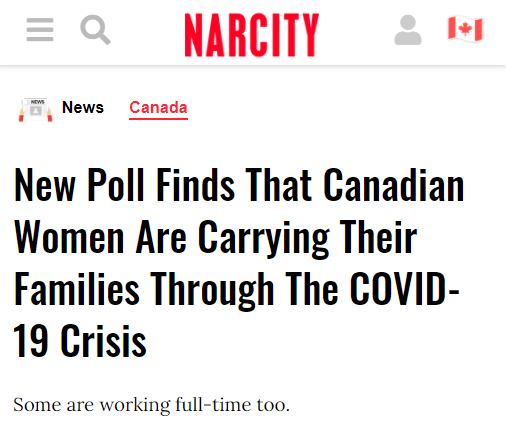Start a site search from the header

(95, 30)
